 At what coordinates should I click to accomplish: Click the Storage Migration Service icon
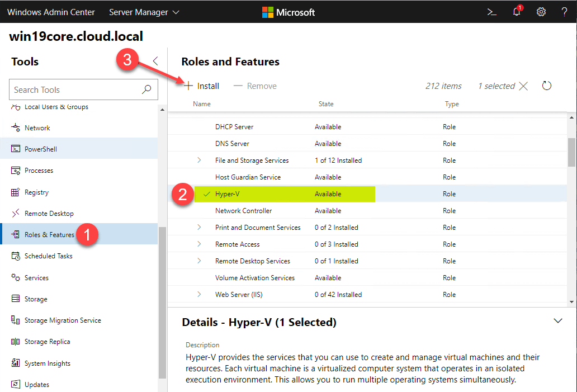[16, 320]
